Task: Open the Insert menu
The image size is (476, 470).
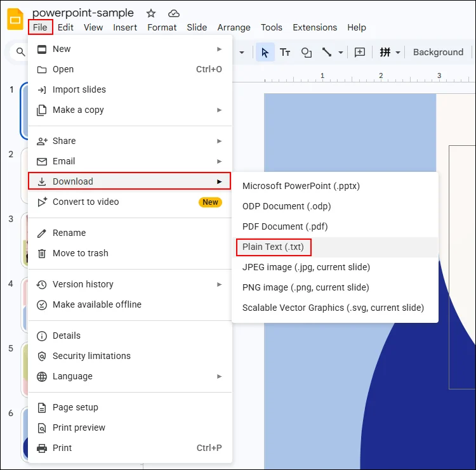Action: (x=125, y=27)
